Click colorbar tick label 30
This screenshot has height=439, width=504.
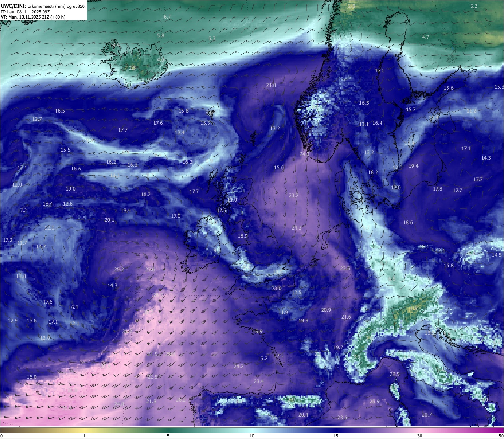click(x=420, y=436)
